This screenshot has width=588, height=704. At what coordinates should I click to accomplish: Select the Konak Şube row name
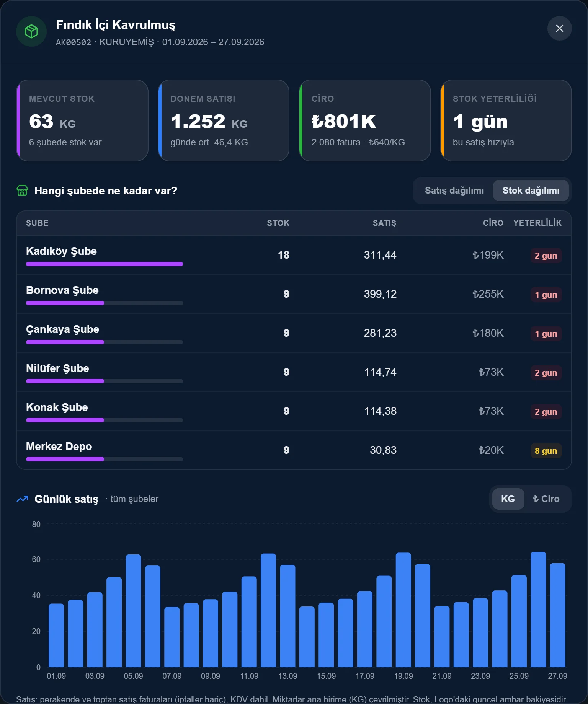pos(57,407)
